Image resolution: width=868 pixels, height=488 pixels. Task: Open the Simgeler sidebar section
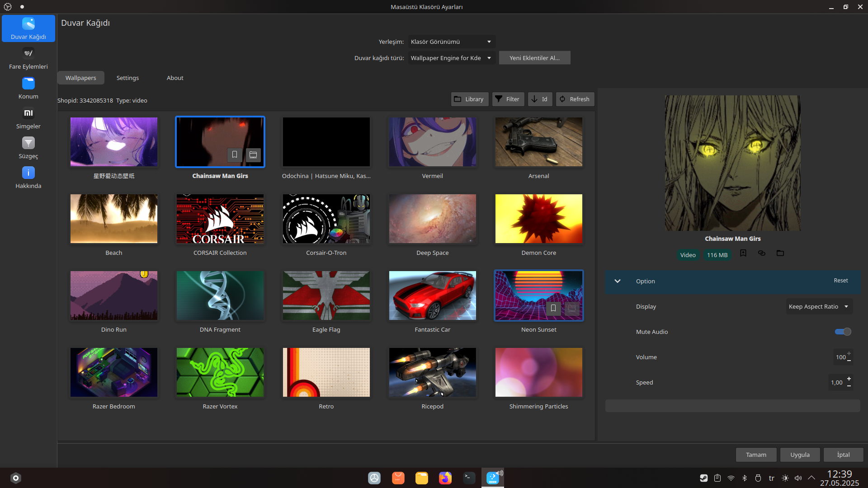click(x=28, y=118)
